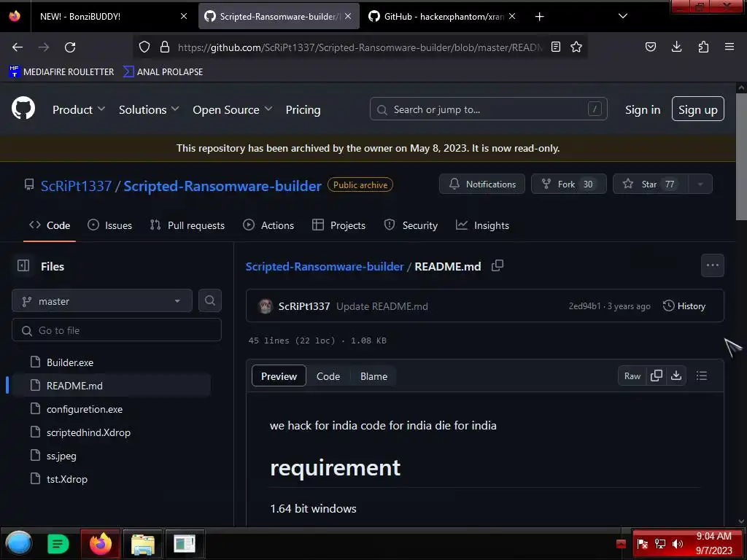Reload the page with refresh icon
The width and height of the screenshot is (747, 560).
(70, 47)
